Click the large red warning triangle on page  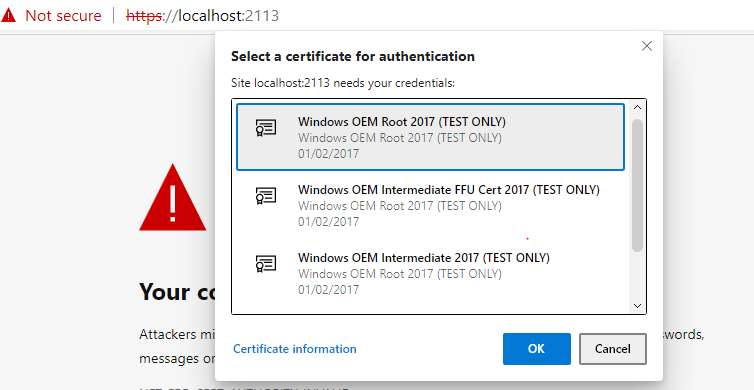(x=173, y=198)
